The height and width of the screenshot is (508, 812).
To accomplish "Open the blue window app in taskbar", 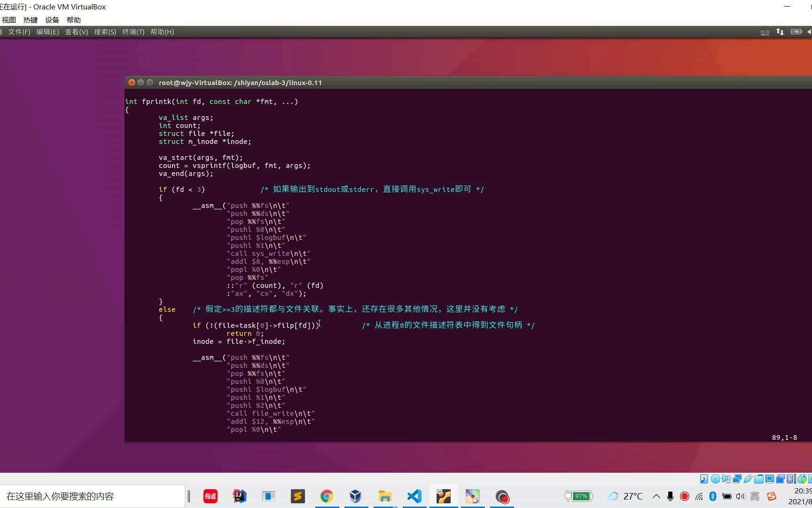I will pos(269,496).
